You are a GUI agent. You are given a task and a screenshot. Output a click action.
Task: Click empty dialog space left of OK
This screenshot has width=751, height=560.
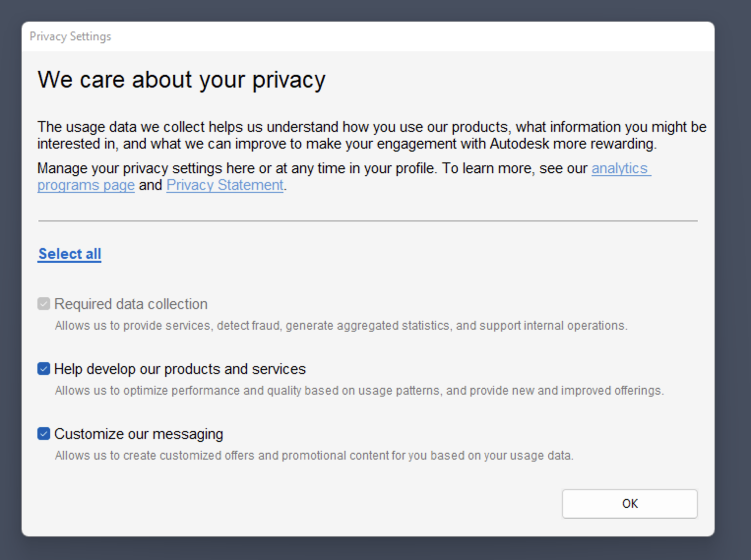[344, 504]
